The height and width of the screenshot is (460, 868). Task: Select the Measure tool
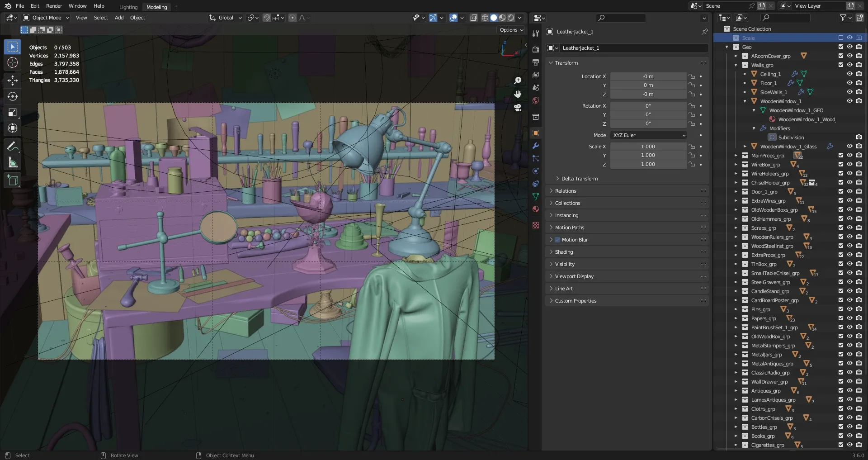pyautogui.click(x=13, y=162)
